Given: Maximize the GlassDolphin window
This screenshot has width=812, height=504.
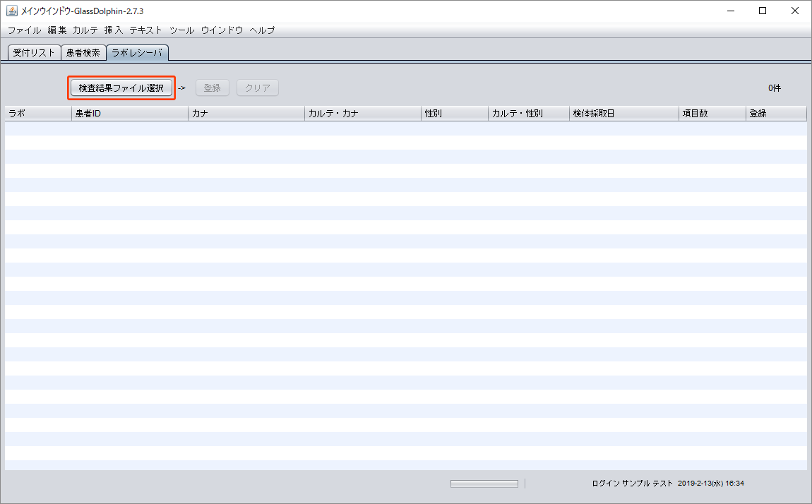Looking at the screenshot, I should pos(763,11).
